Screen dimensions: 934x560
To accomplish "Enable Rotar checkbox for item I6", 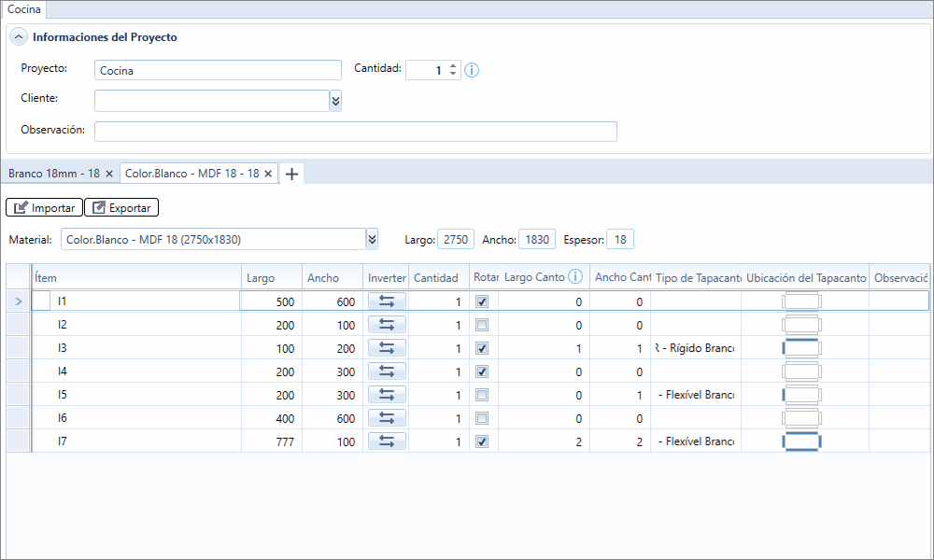I will pos(482,418).
